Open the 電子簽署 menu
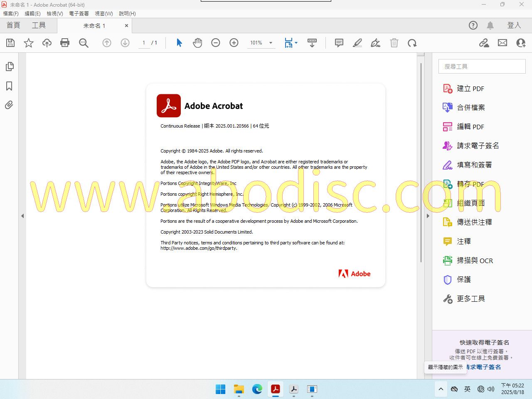 79,14
